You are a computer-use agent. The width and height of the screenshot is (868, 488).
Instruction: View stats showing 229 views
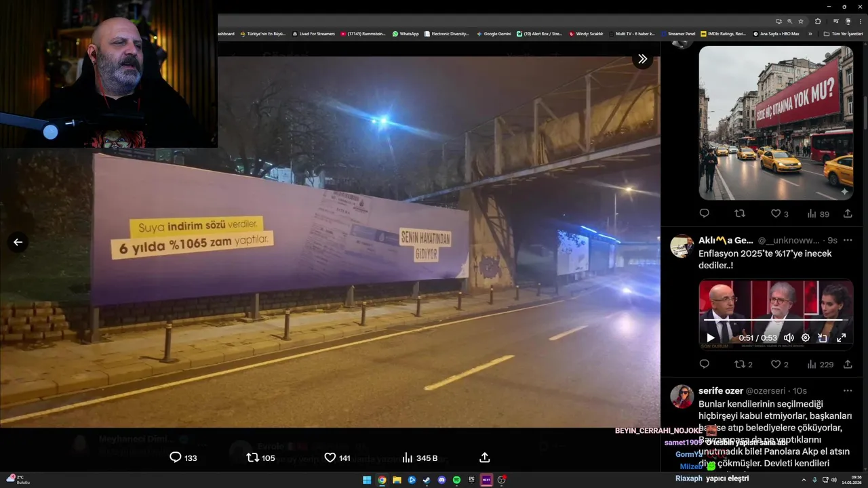(821, 364)
